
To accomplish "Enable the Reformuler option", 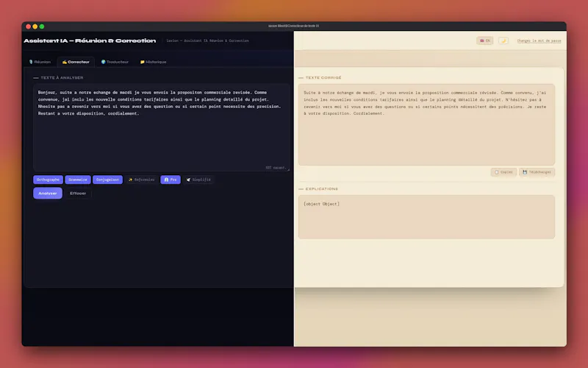I will 141,180.
